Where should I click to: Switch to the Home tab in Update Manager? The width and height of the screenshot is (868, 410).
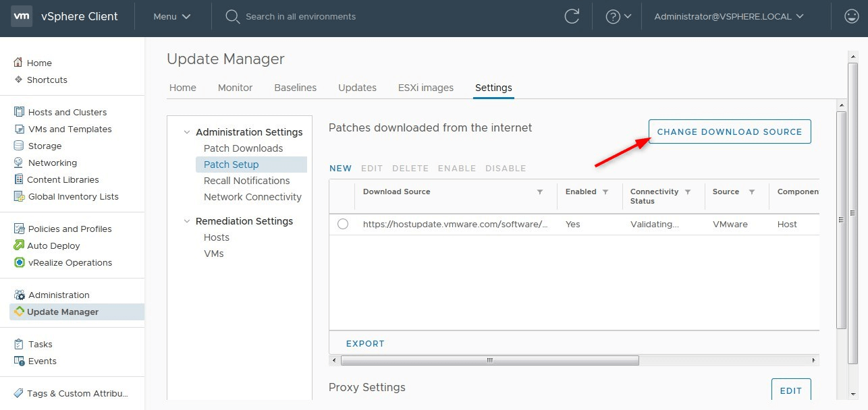[x=183, y=88]
